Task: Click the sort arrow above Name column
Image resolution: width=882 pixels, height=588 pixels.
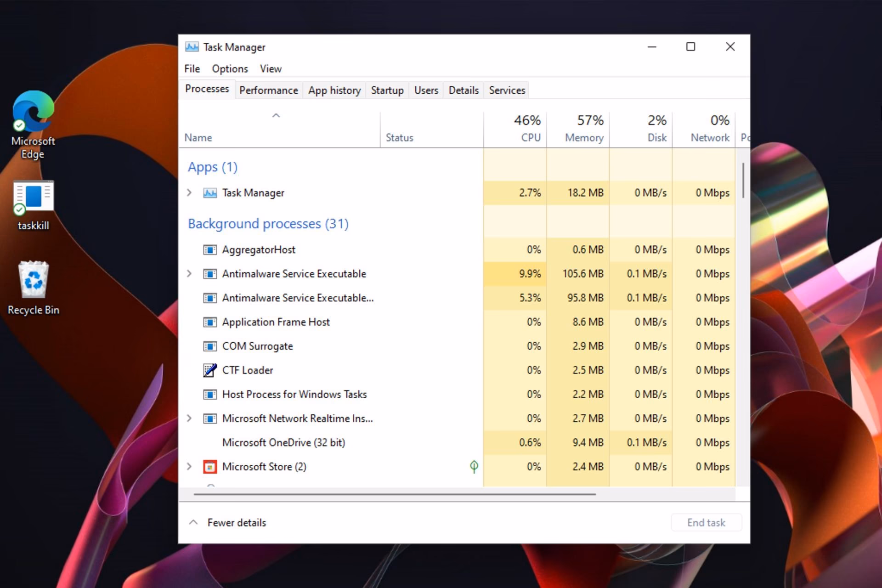Action: pos(276,116)
